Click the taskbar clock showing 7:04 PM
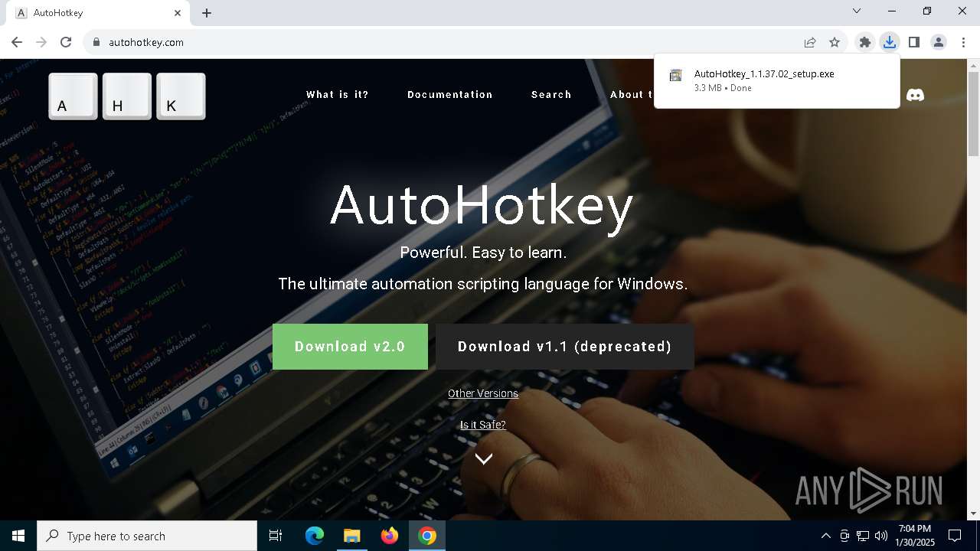Viewport: 980px width, 551px height. click(915, 536)
